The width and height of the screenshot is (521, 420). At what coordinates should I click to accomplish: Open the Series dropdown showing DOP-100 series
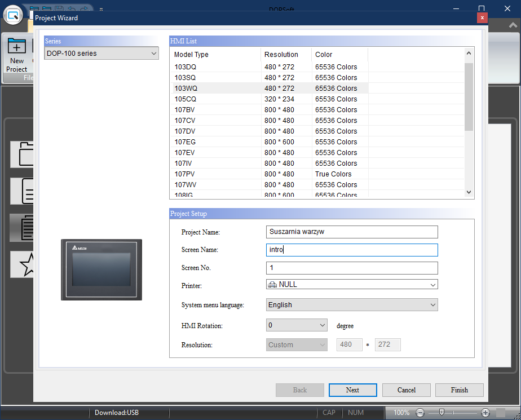[x=101, y=54]
